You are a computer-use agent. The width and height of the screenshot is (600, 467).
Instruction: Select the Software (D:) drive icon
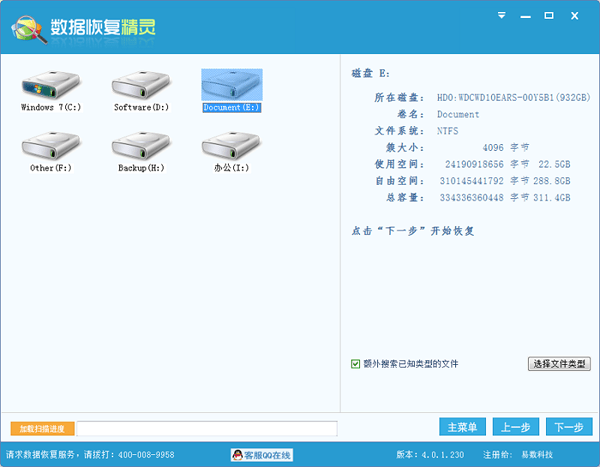point(141,89)
